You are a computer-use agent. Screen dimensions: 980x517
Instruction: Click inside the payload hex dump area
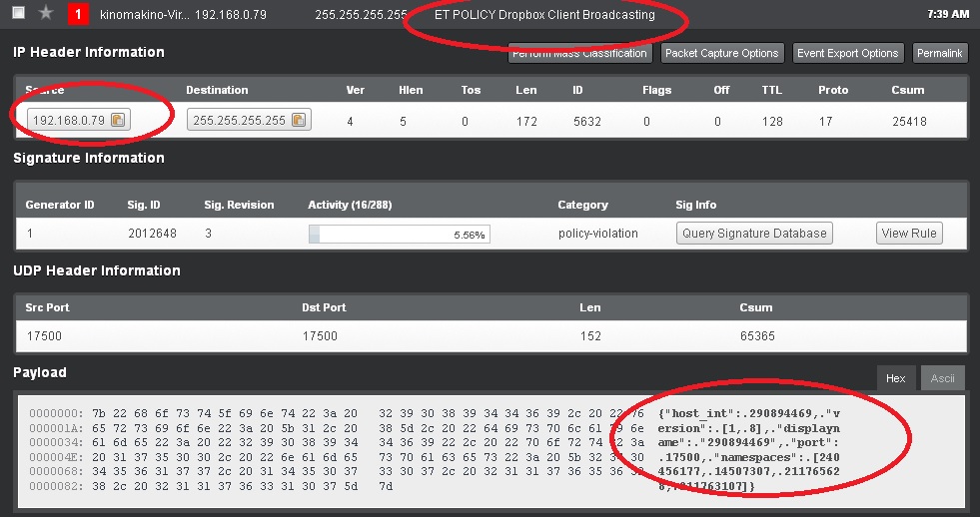(x=330, y=449)
